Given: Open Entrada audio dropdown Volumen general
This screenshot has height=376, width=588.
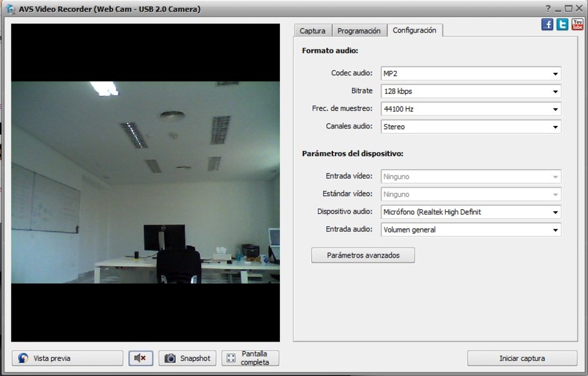Looking at the screenshot, I should click(471, 230).
